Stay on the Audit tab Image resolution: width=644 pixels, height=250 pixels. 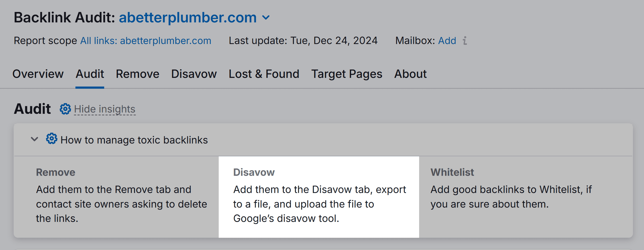[90, 74]
